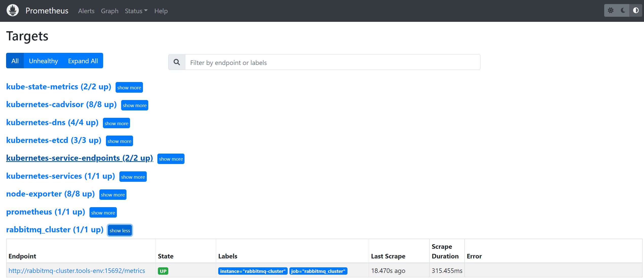Open rabbitmq_cluster (1/1 up) link
644x279 pixels.
coord(55,229)
